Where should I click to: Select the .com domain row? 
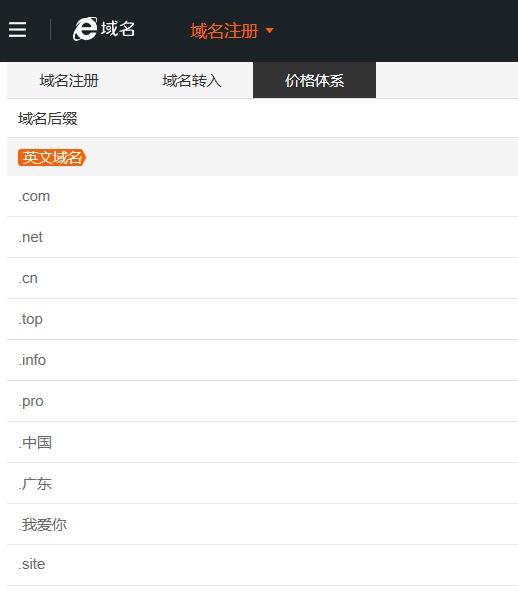262,196
